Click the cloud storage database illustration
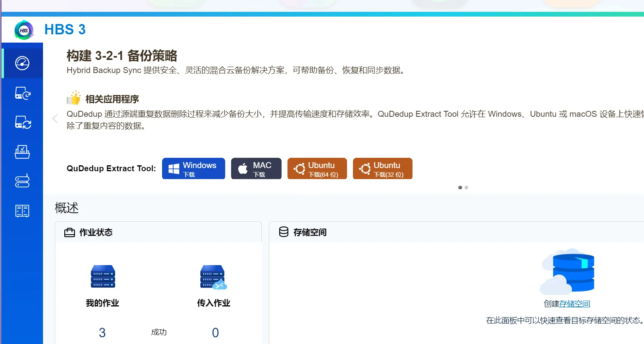Viewport: 644px width, 344px height. click(x=568, y=272)
